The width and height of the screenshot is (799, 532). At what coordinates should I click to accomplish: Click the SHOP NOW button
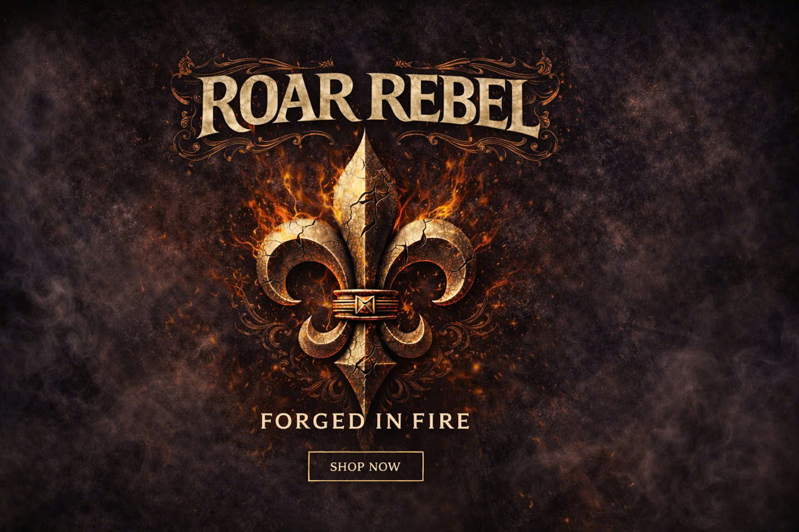366,467
